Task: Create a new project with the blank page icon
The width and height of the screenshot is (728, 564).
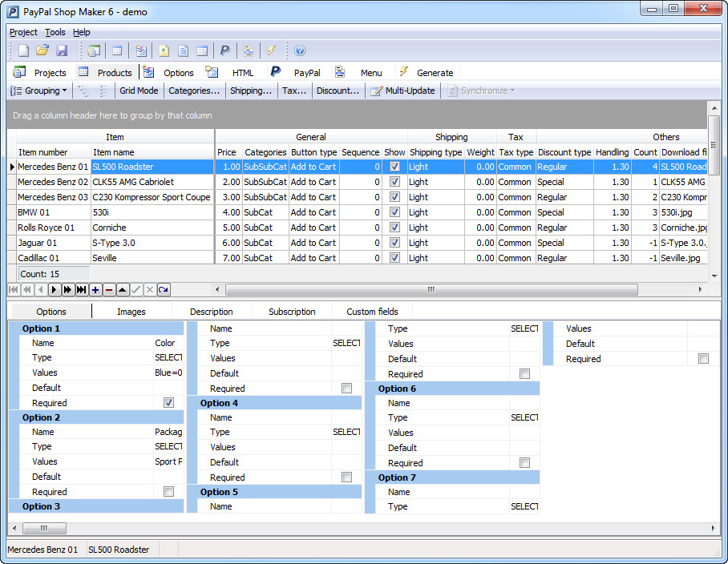Action: 22,50
